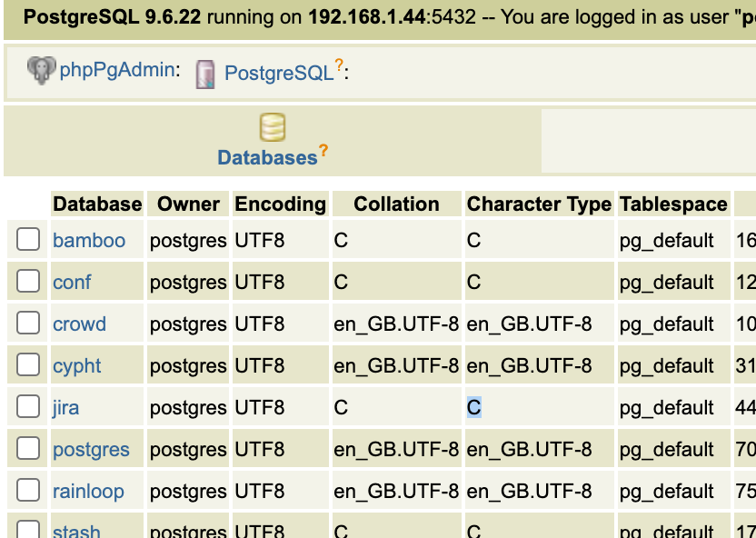Viewport: 756px width, 538px height.
Task: Open the rainloop database link
Action: click(x=87, y=491)
